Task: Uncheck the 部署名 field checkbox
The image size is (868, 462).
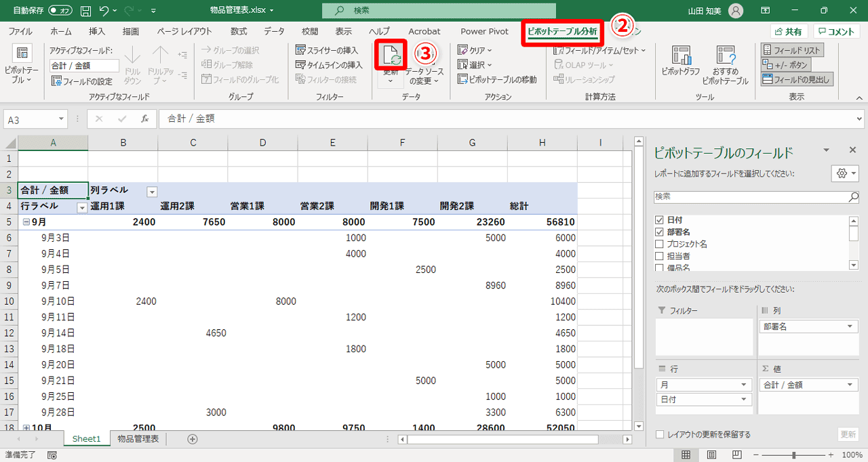Action: pyautogui.click(x=659, y=232)
